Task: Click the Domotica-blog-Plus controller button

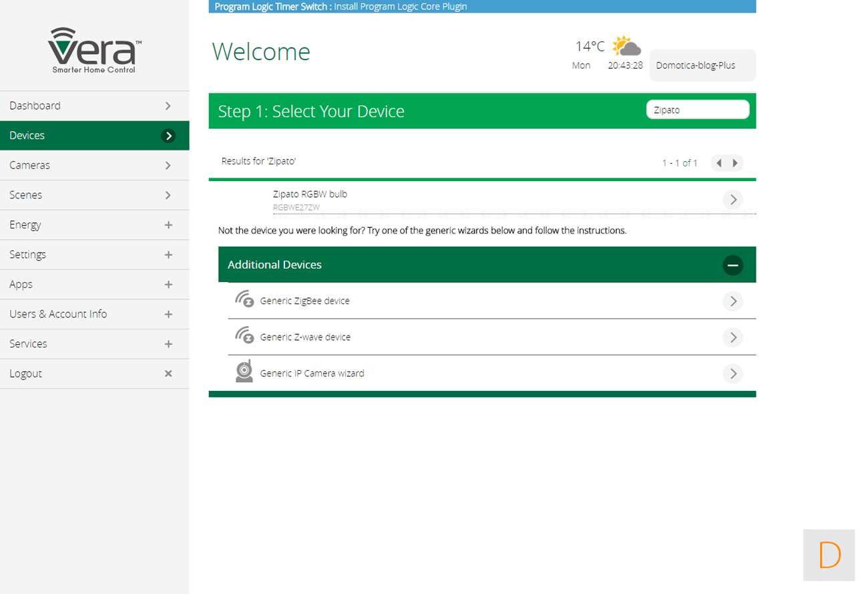Action: 702,65
